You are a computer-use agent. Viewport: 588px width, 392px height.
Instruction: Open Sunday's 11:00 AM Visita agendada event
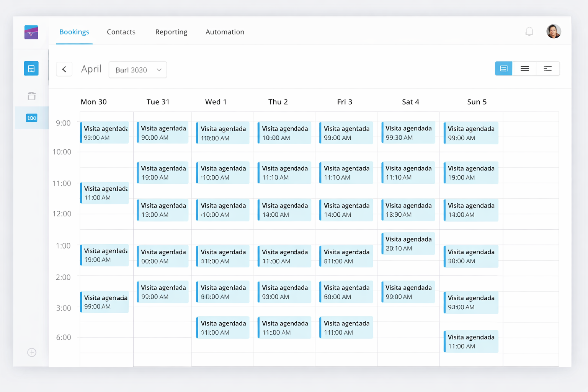pos(471,341)
